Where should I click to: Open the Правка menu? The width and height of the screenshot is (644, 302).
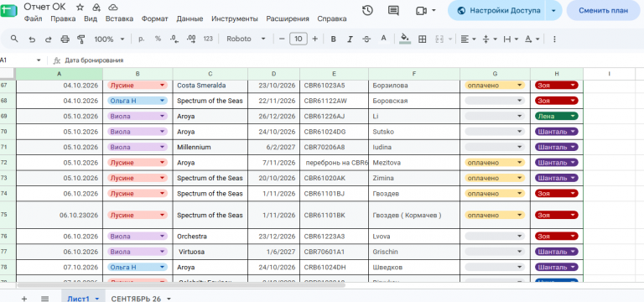(63, 18)
